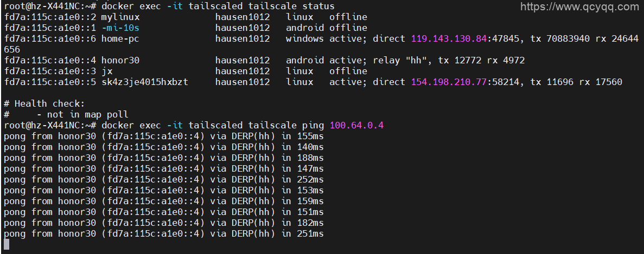Click the 252ms ping result

click(x=308, y=179)
